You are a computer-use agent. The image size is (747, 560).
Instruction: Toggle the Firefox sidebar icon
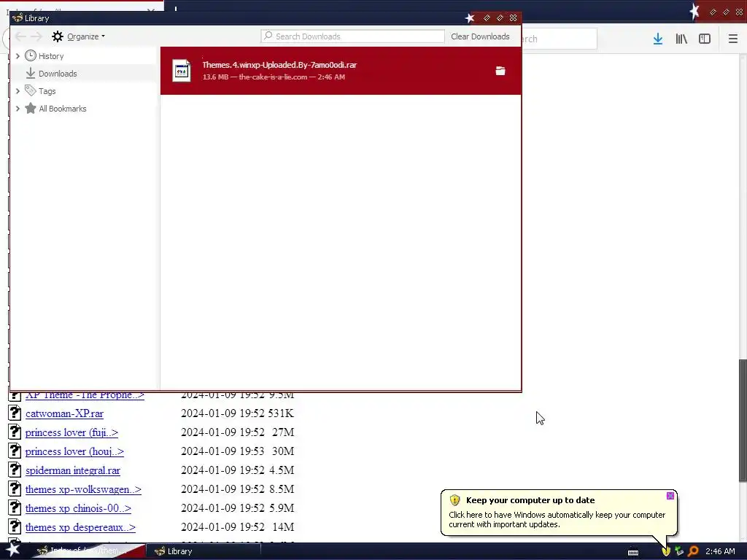(705, 39)
